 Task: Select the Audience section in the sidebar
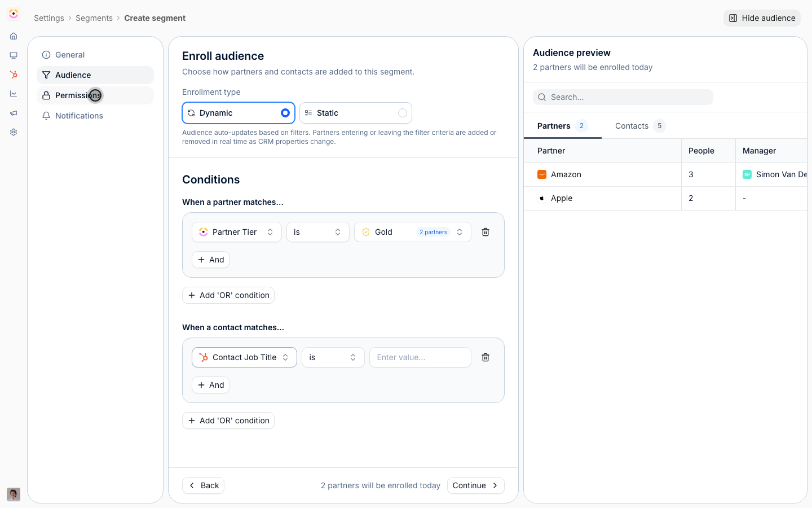point(95,75)
